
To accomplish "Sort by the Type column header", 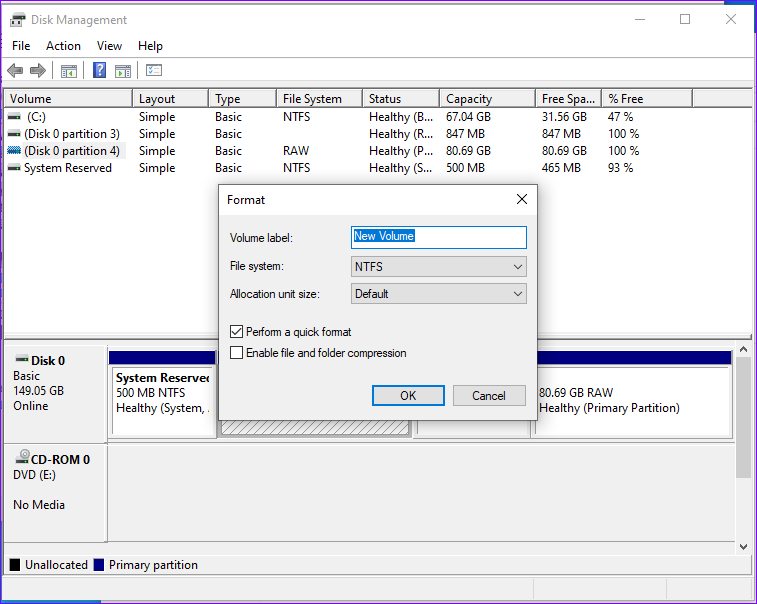I will pyautogui.click(x=242, y=98).
